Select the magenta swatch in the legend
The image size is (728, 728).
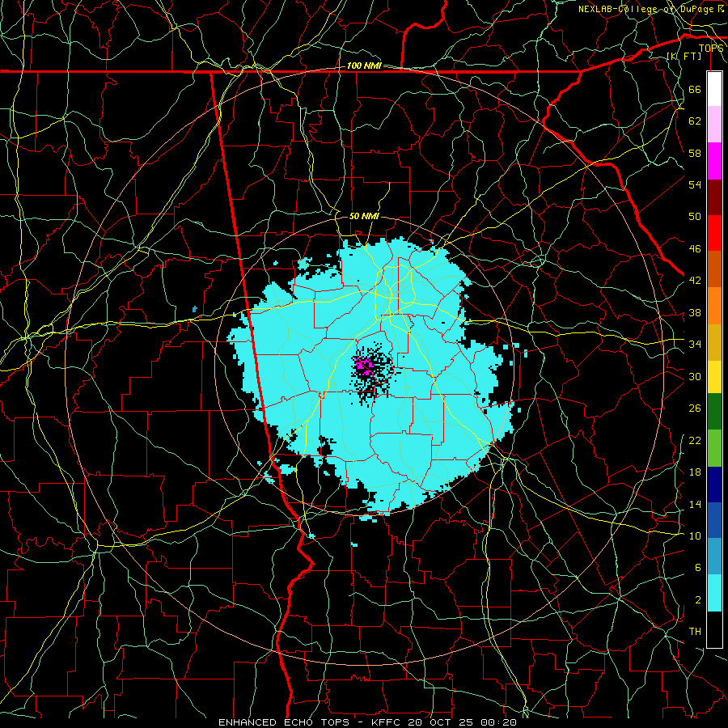point(714,161)
